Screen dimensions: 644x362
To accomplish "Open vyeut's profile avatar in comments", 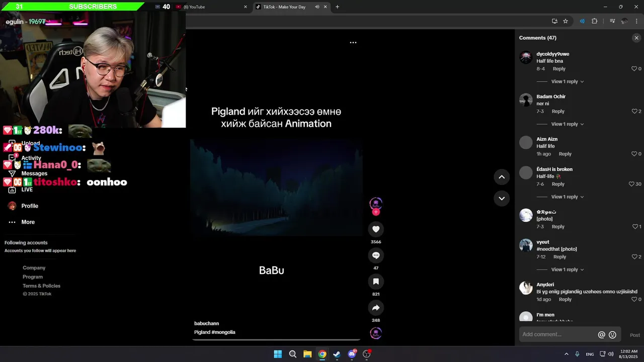I will pos(526,245).
